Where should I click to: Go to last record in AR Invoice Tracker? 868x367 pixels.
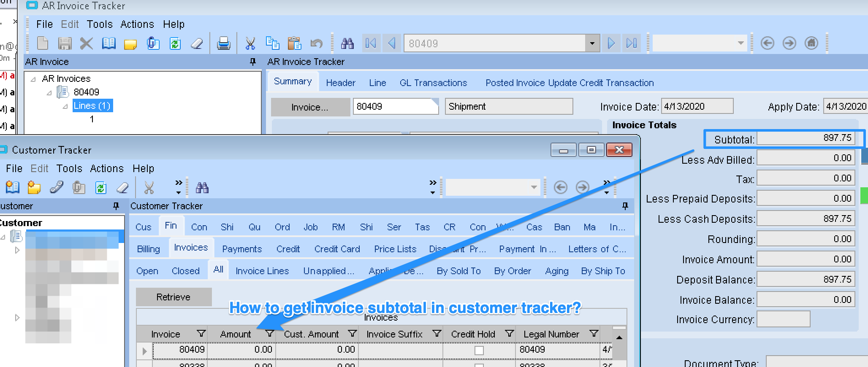point(632,43)
